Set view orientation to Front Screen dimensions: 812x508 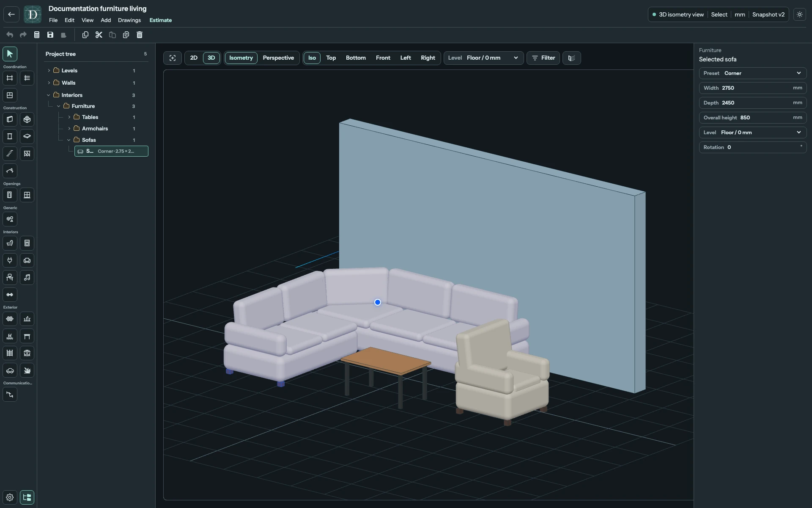click(383, 58)
